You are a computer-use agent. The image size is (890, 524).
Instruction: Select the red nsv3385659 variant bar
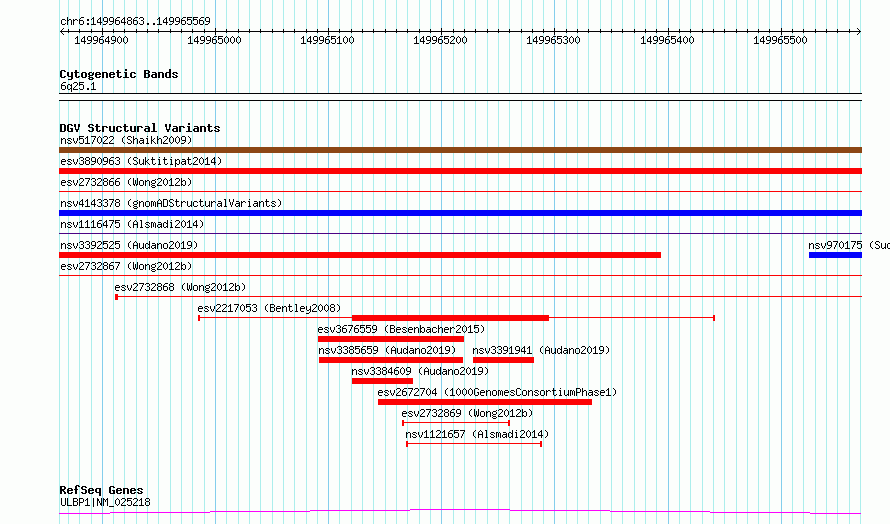[391, 360]
